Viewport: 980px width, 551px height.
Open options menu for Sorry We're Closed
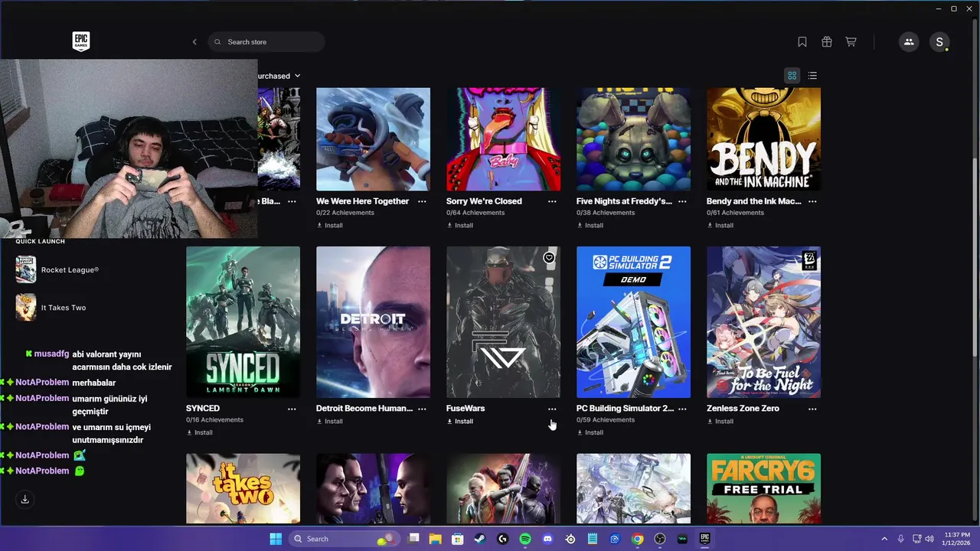(x=552, y=201)
